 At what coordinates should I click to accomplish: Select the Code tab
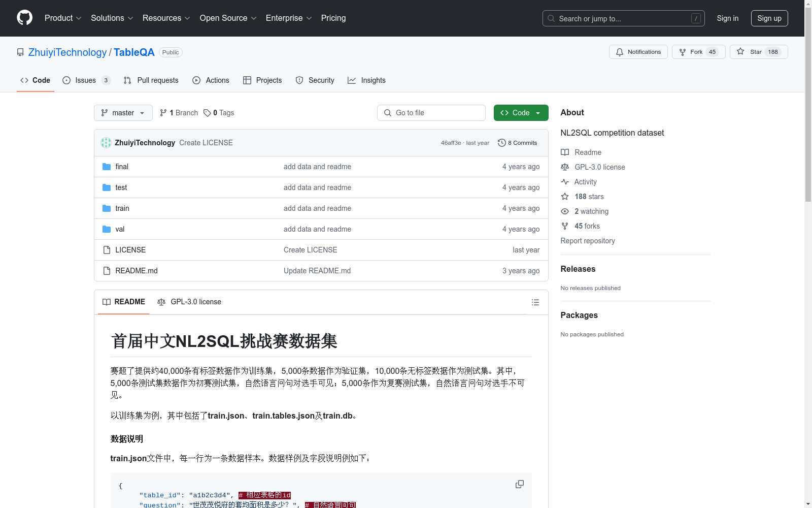click(36, 80)
